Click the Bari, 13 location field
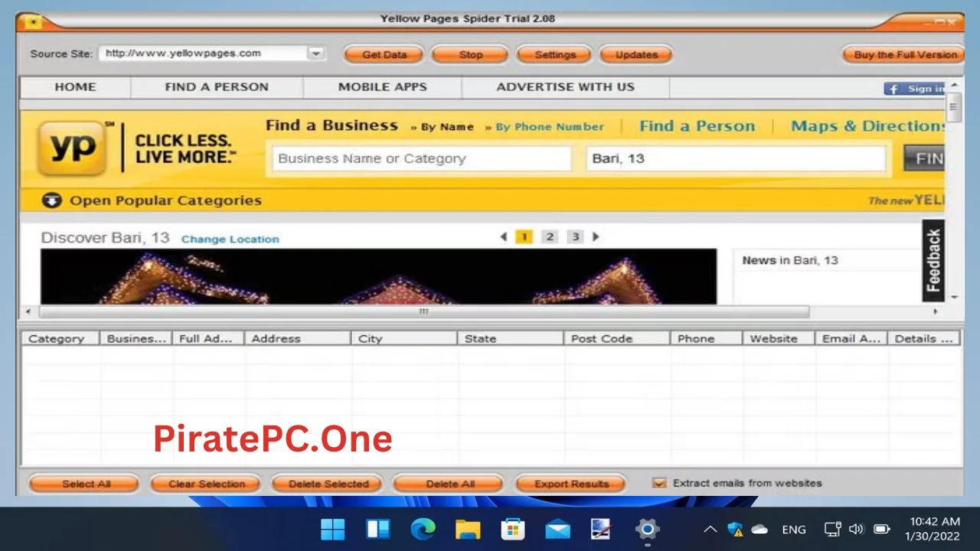 point(735,158)
